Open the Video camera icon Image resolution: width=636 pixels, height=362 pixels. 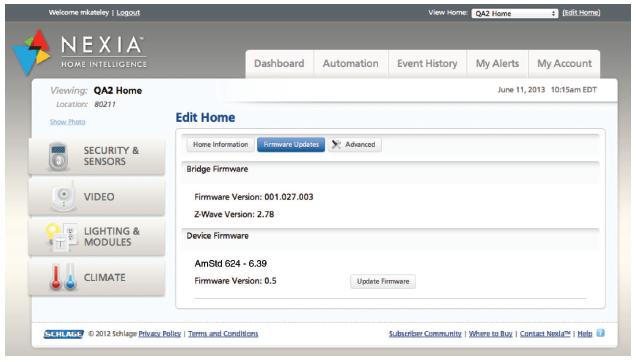64,197
